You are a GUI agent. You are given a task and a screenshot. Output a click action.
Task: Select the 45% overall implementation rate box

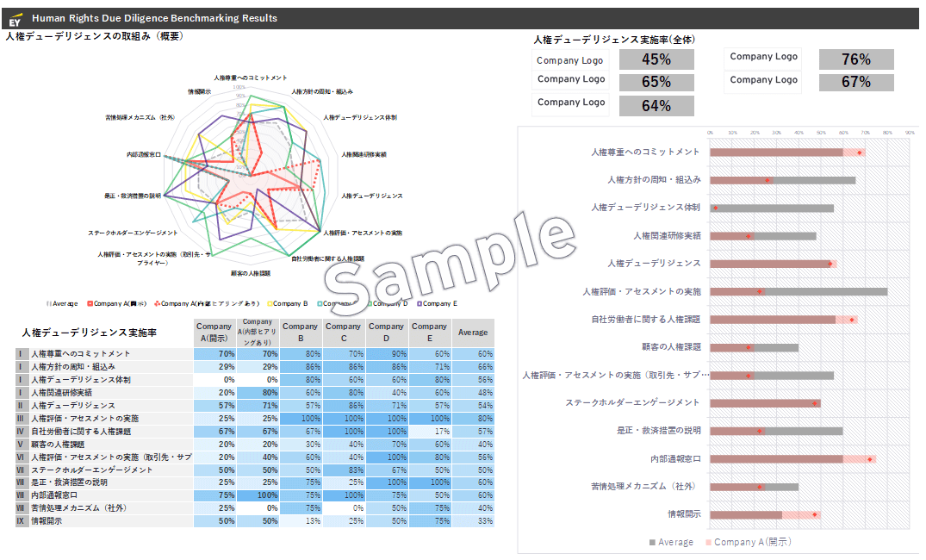click(x=656, y=59)
